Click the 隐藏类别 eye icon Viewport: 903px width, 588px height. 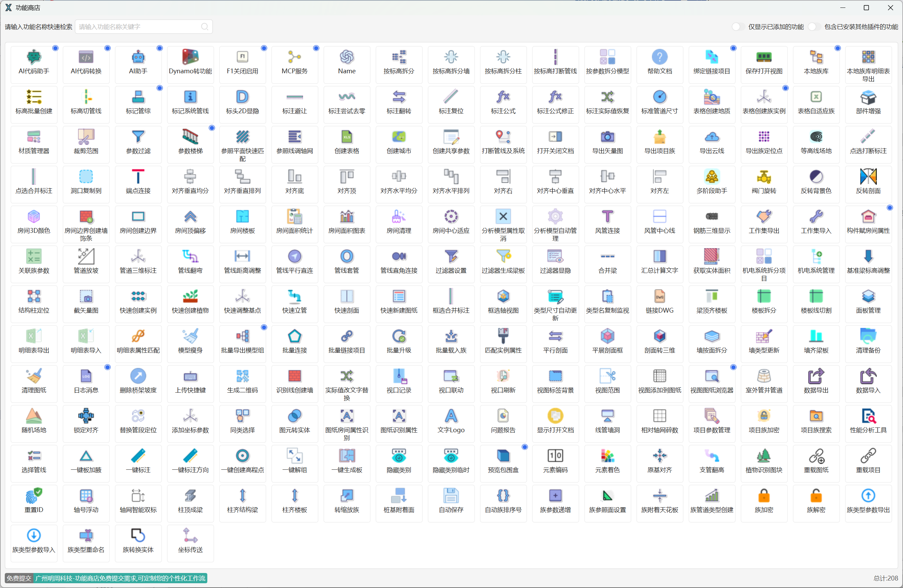[x=399, y=455]
